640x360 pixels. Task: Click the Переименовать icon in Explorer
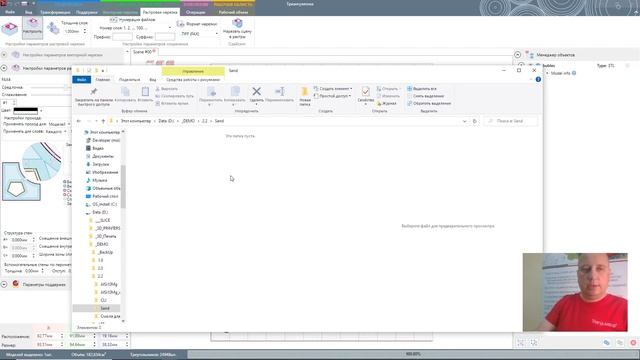point(280,91)
